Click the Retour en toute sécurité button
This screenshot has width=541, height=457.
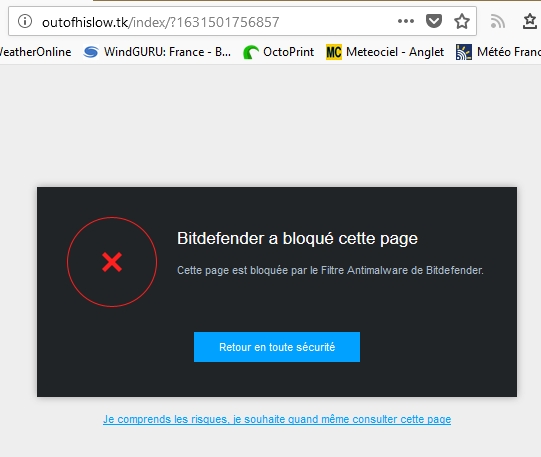[277, 347]
